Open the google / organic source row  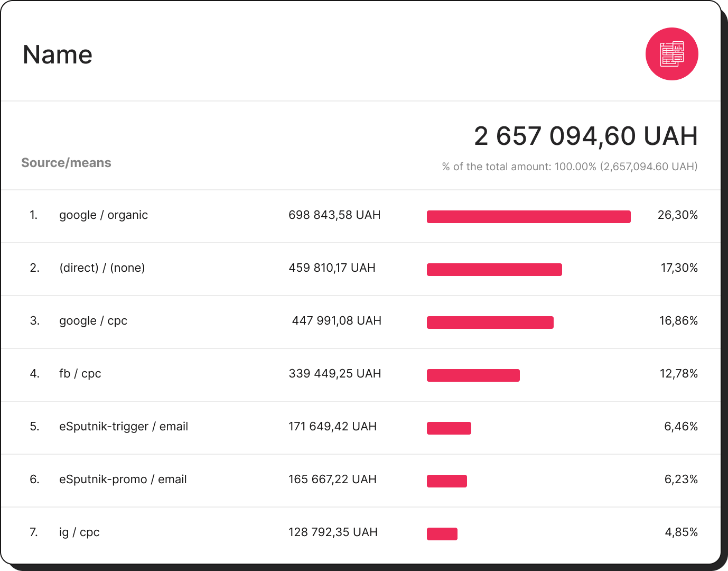coord(104,215)
